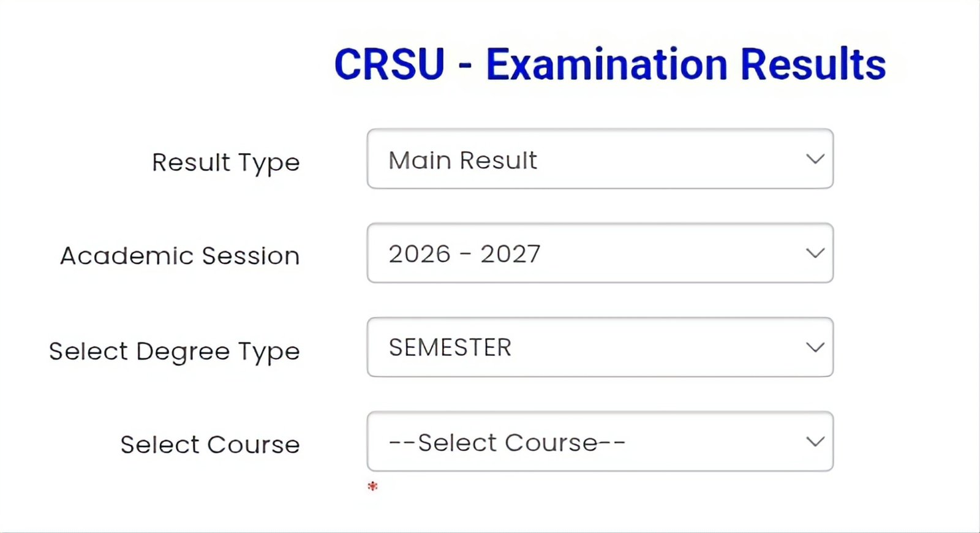Click the 'Main Result' selected value text
The height and width of the screenshot is (533, 980).
click(462, 161)
